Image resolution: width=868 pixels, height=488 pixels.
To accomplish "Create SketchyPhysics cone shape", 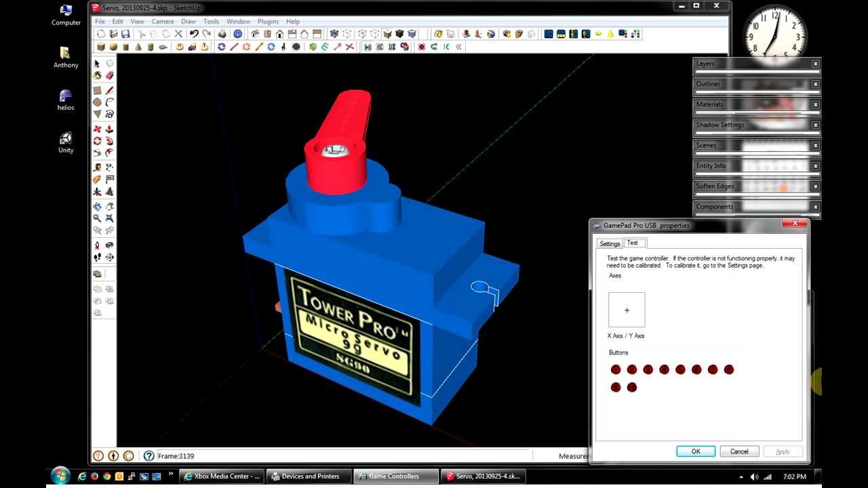I will [138, 47].
